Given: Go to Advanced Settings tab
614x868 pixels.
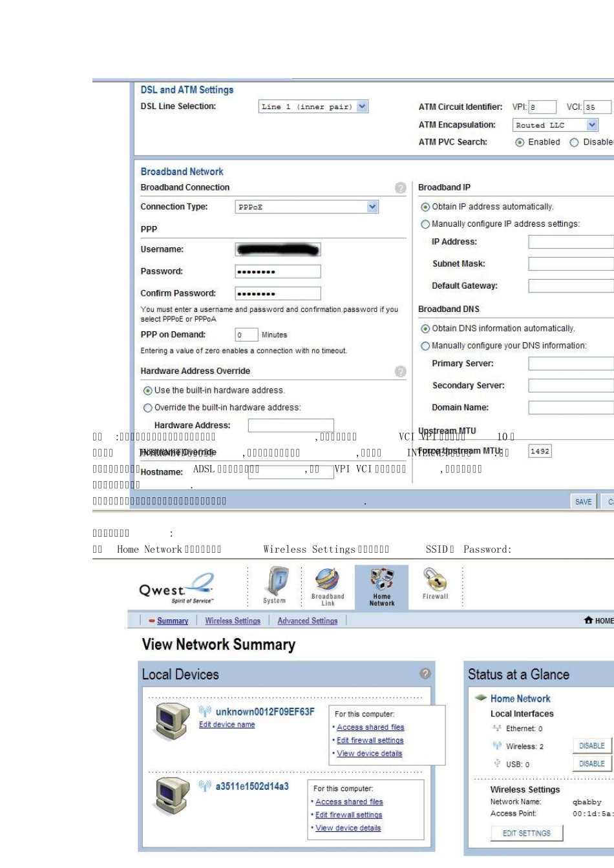Looking at the screenshot, I should point(308,621).
